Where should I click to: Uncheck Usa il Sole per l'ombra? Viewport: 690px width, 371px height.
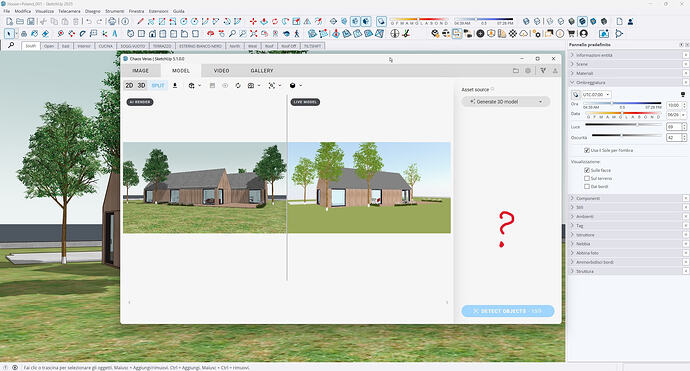587,150
